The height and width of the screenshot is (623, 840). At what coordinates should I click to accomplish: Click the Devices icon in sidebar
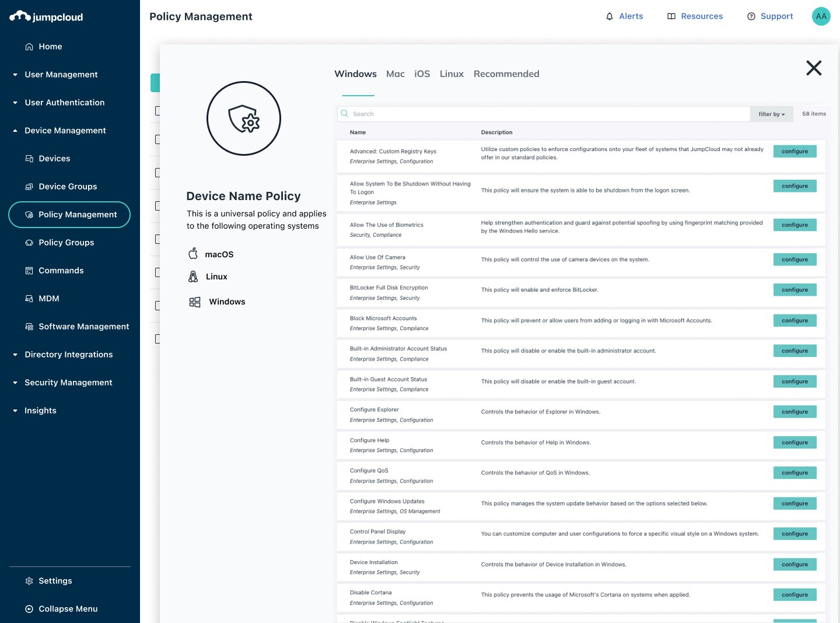tap(29, 159)
